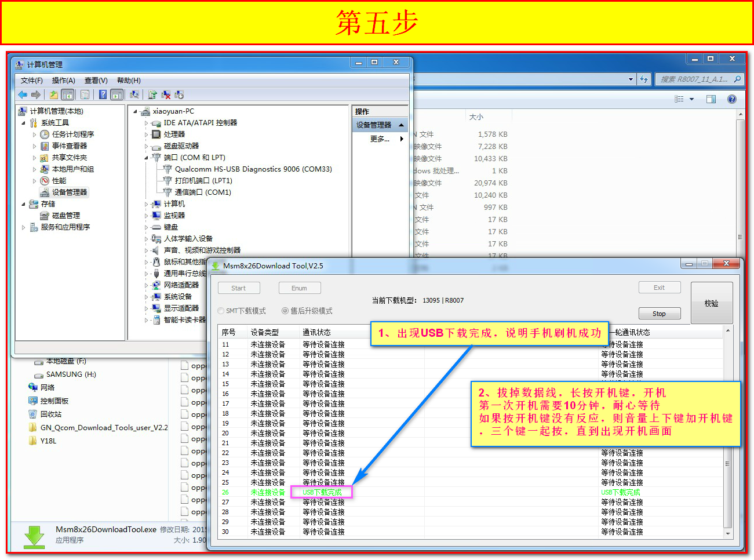
Task: Select GN_Qcom_Download_Tools_user_V2.2 folder in Explorer sidebar
Action: (x=98, y=428)
